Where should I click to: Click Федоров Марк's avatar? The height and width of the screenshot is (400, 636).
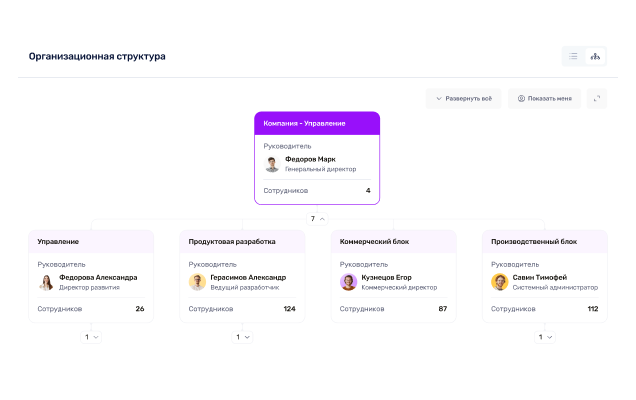coord(272,164)
